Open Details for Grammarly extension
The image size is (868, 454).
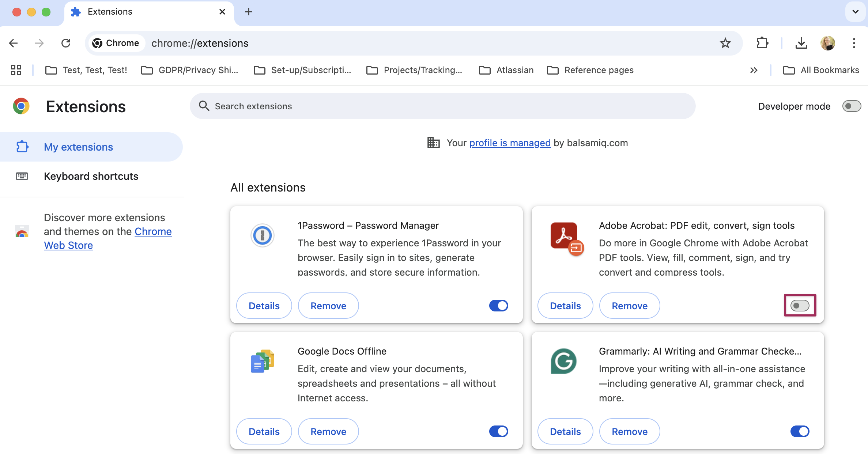click(x=565, y=431)
